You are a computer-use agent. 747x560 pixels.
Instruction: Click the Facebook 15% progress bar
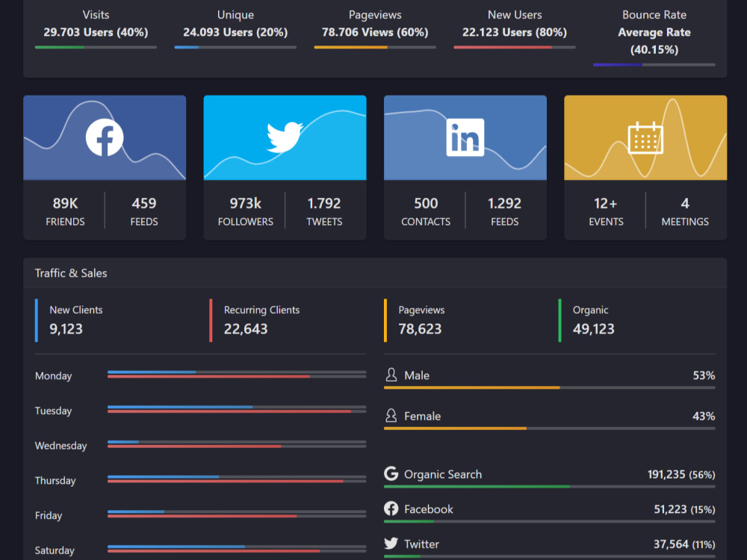tap(549, 521)
